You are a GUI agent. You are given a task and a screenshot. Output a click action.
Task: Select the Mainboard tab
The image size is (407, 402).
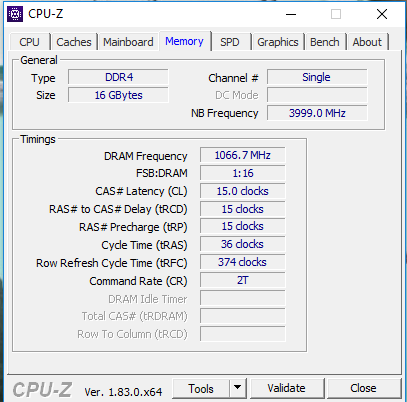(128, 42)
